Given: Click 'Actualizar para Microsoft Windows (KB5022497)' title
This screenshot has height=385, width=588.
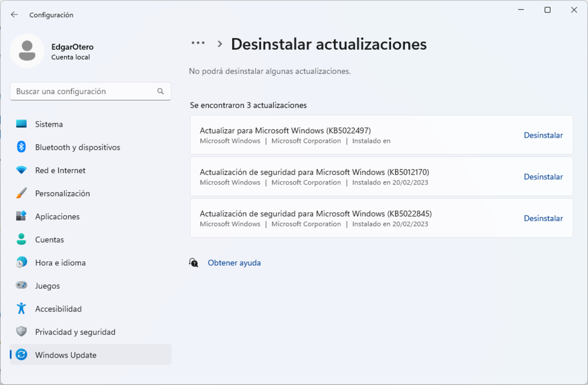Looking at the screenshot, I should [285, 130].
